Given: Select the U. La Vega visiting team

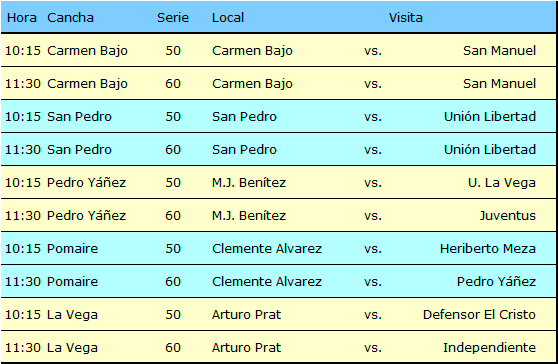Looking at the screenshot, I should (x=502, y=183).
